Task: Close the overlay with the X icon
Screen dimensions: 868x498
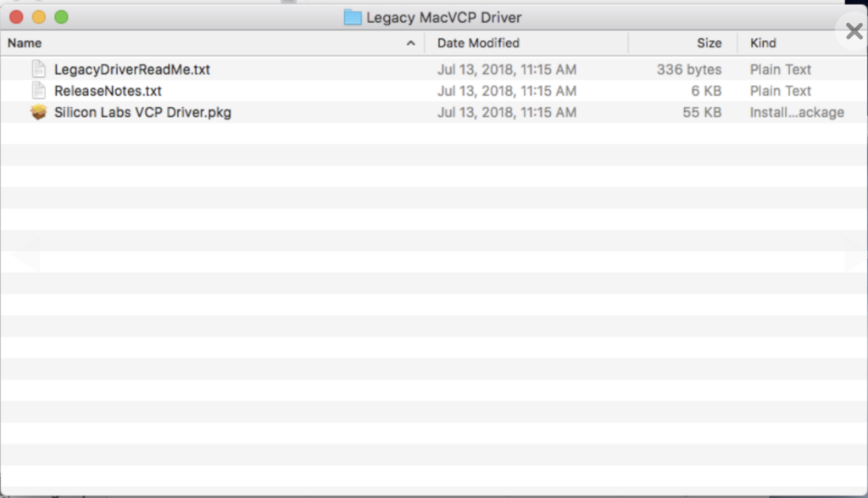Action: point(854,31)
